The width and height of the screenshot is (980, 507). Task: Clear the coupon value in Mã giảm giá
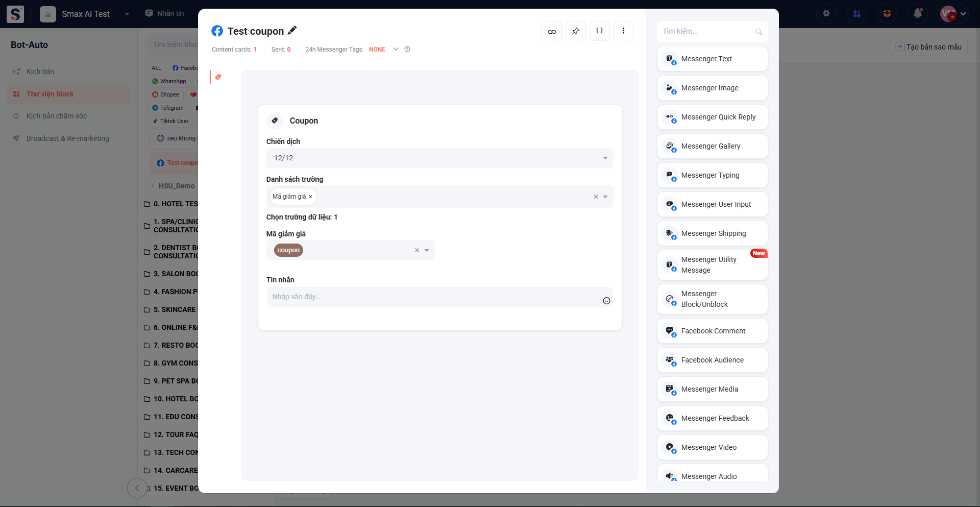[x=417, y=250]
